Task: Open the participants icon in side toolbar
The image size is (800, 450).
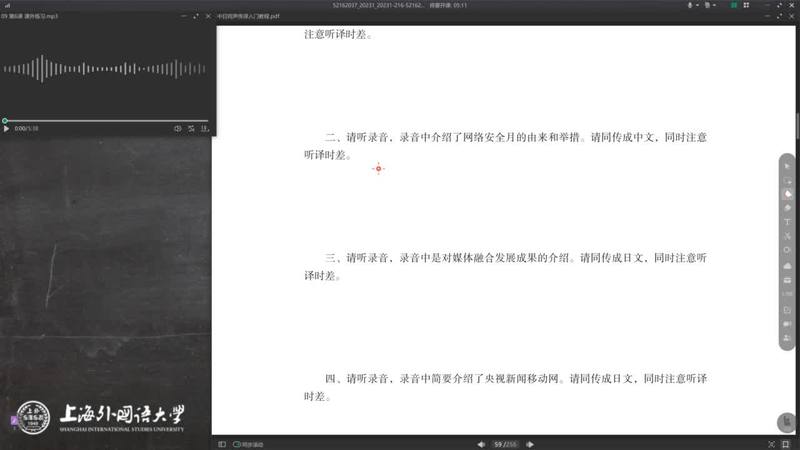Action: pyautogui.click(x=787, y=339)
